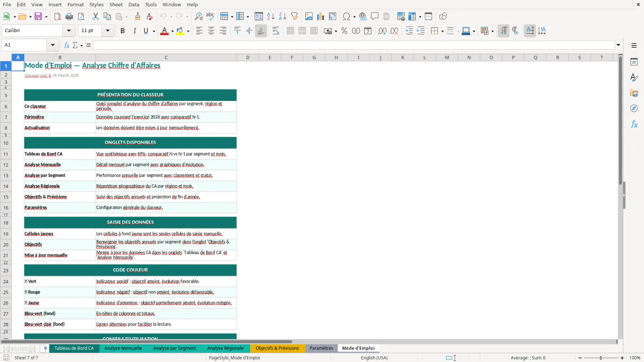Toggle Wrap Text

pyautogui.click(x=276, y=31)
